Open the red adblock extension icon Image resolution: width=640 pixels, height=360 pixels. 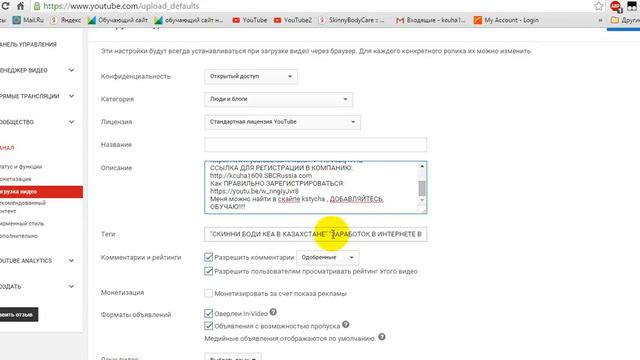coord(616,6)
